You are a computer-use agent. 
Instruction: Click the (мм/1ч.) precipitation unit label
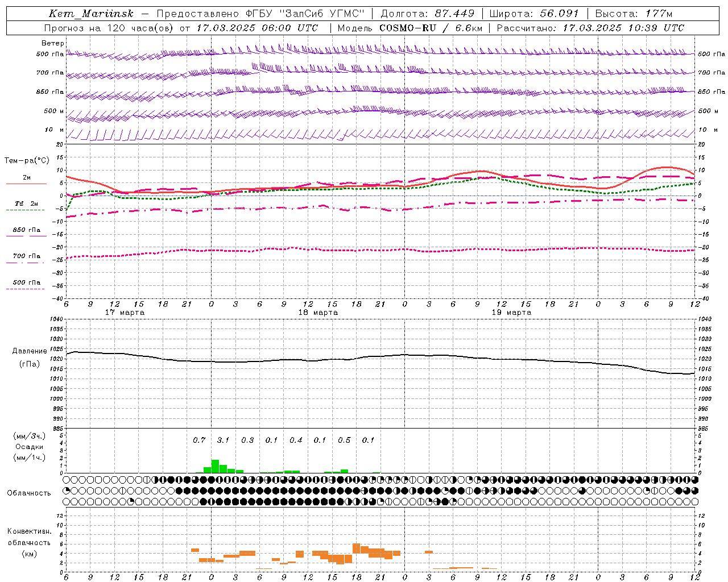click(30, 458)
